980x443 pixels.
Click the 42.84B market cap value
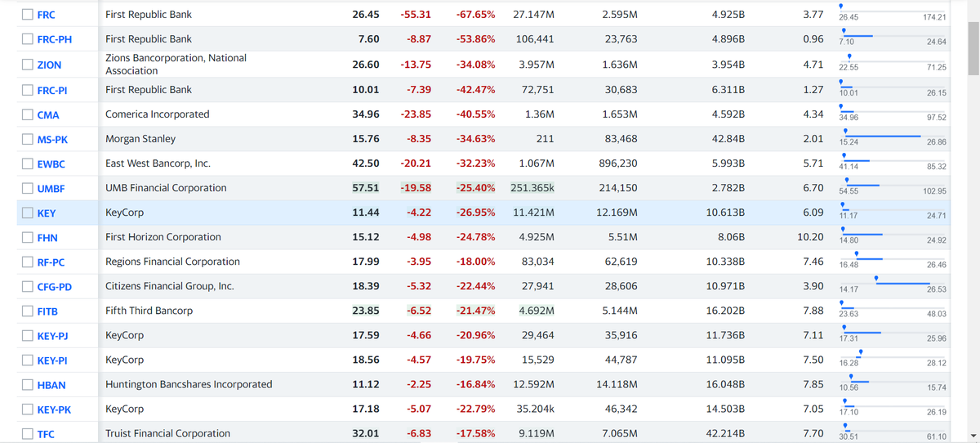point(728,139)
